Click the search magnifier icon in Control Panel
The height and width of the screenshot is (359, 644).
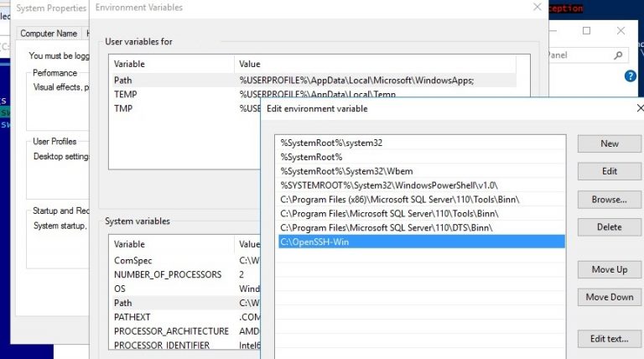(x=618, y=55)
